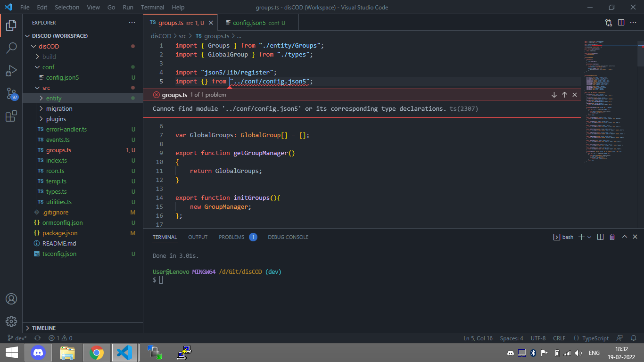Split the editor to the right
This screenshot has width=644, height=362.
coord(621,23)
